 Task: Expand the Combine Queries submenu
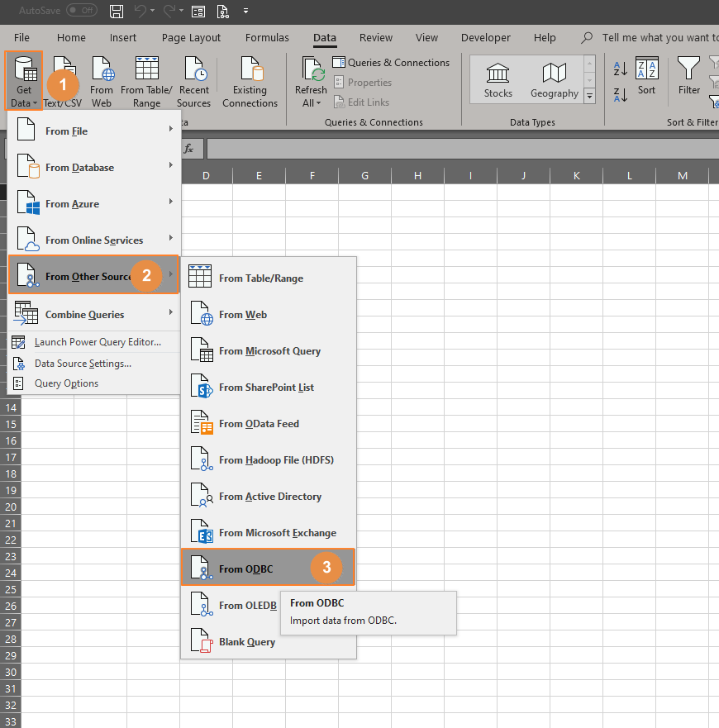[x=94, y=314]
